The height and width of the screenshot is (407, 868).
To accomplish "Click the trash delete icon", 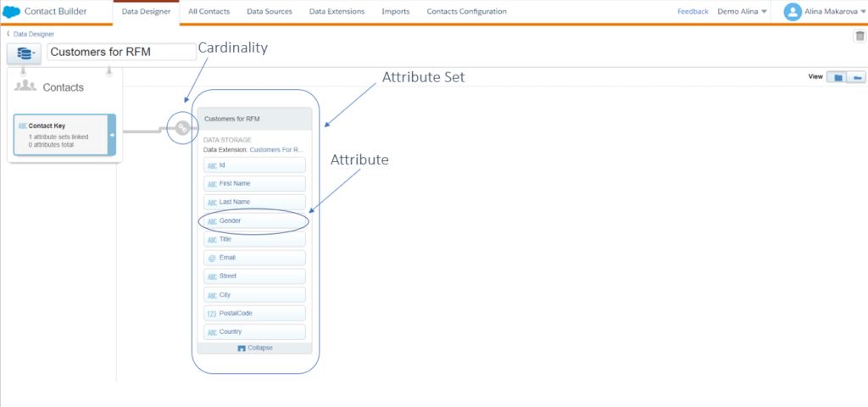I will [x=860, y=35].
